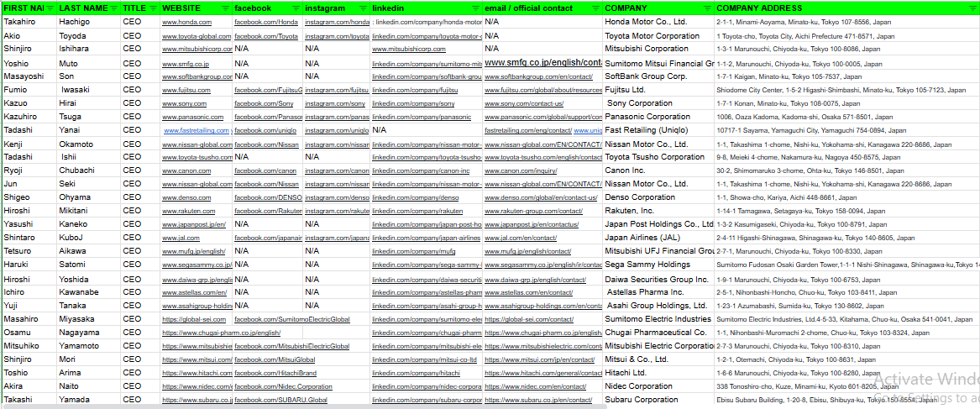Open the www.jal.com/en/contact/ link

521,239
